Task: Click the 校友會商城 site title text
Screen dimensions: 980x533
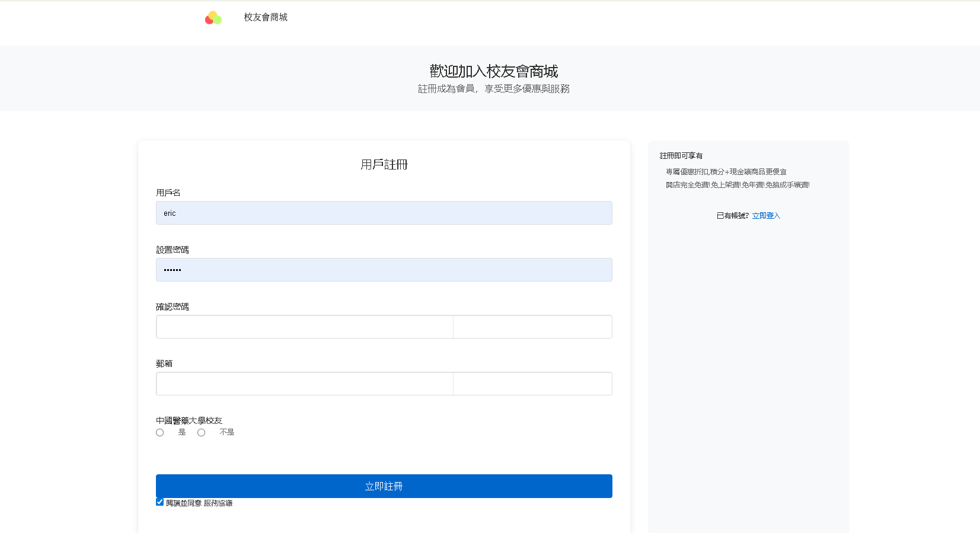Action: pyautogui.click(x=266, y=17)
